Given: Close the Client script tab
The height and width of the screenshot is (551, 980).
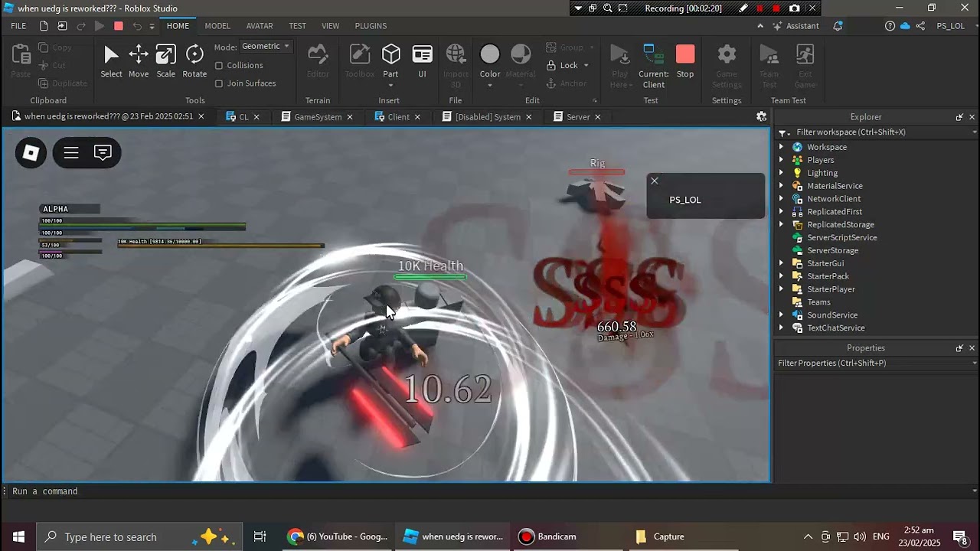Looking at the screenshot, I should (417, 117).
